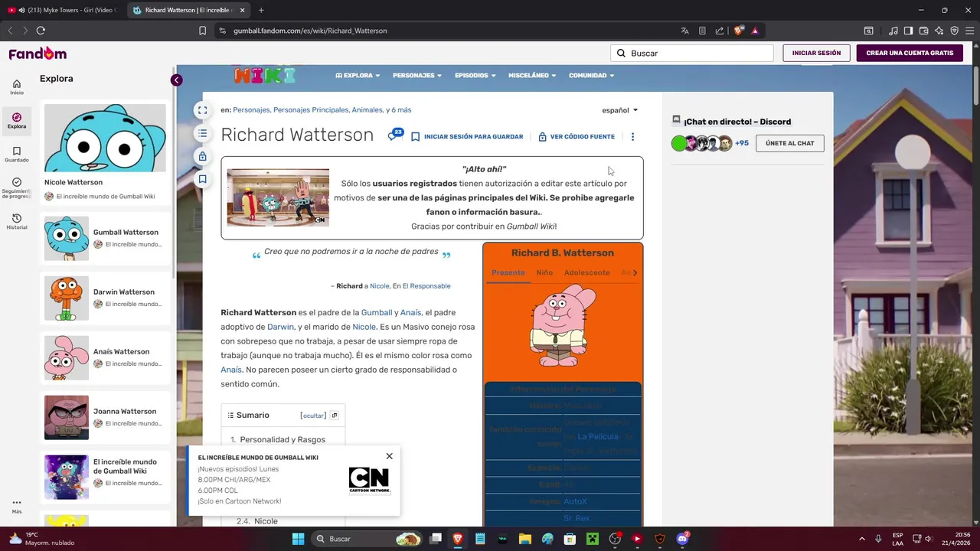Click the share page icon

pos(720,31)
